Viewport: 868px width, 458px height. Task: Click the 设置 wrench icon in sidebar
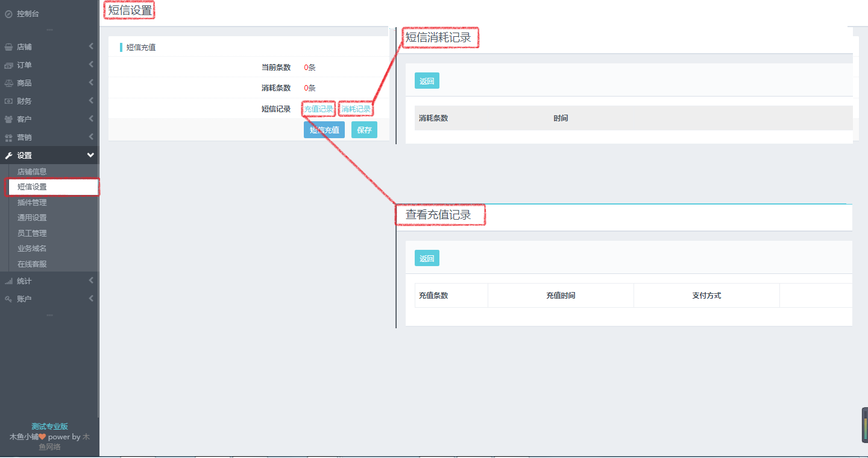click(x=8, y=156)
